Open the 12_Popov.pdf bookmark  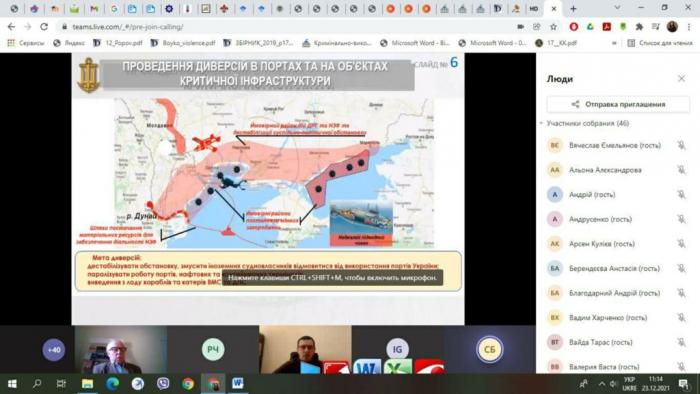(117, 43)
